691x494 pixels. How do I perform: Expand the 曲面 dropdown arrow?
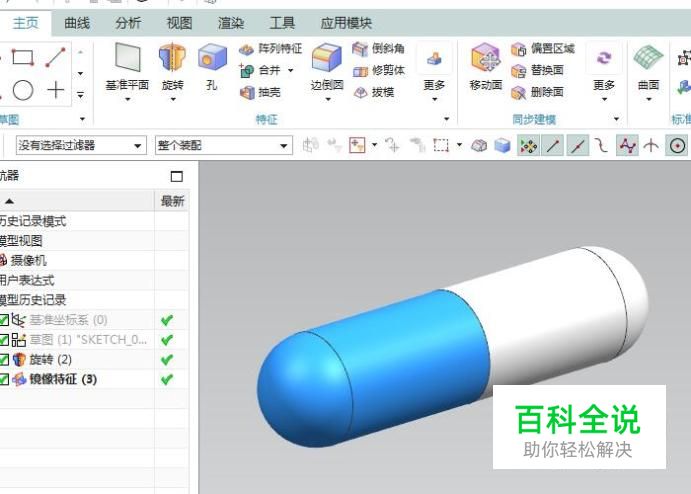[x=648, y=99]
